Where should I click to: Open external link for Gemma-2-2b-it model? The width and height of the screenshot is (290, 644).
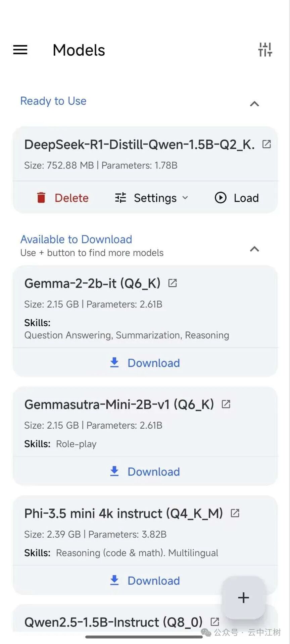(173, 283)
